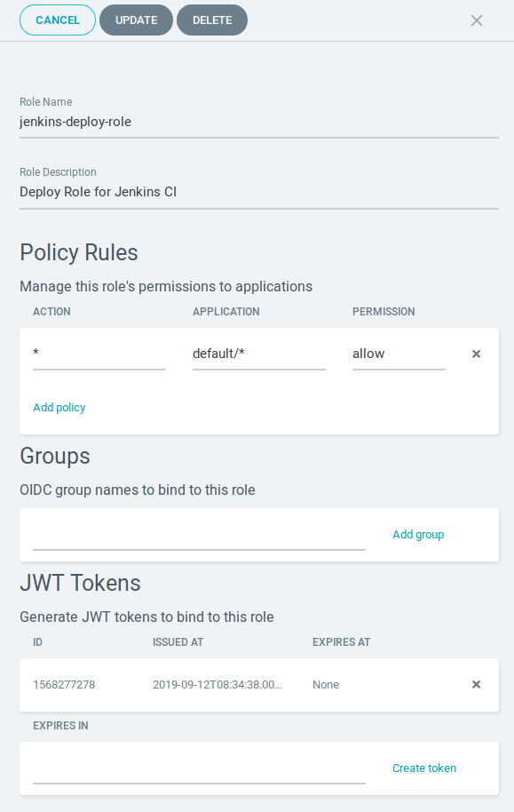The width and height of the screenshot is (514, 812).
Task: Delete JWT token 1568277278 using the X icon
Action: click(x=476, y=684)
